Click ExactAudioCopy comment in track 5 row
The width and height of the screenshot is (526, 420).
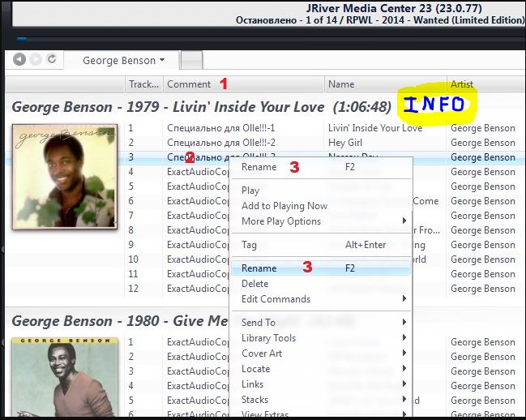198,186
